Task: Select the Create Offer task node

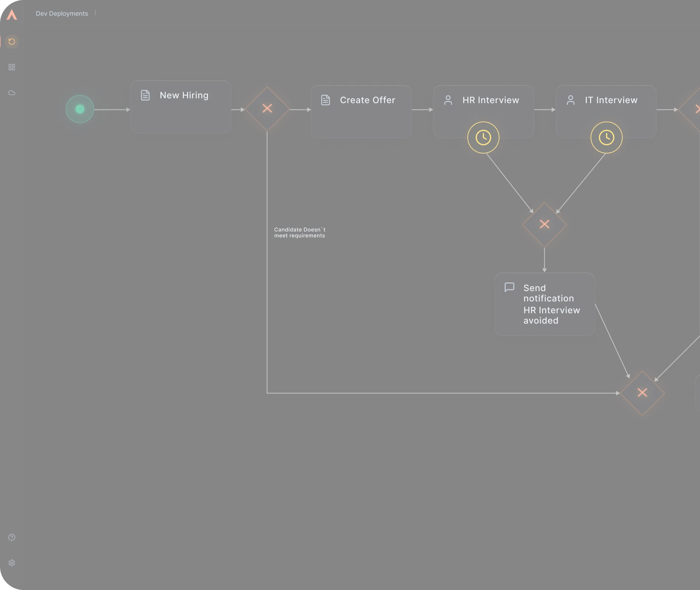Action: [x=361, y=112]
